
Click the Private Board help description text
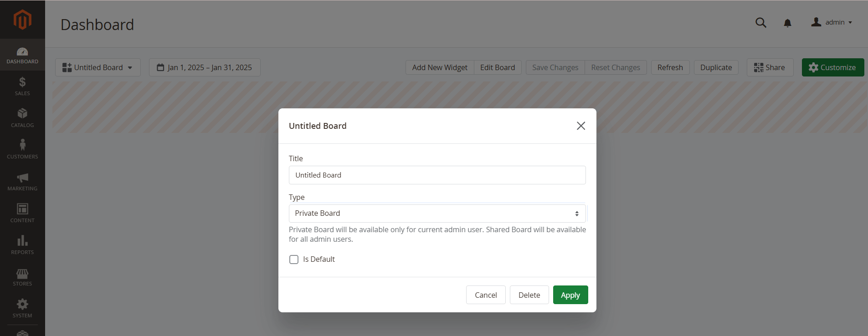[437, 234]
